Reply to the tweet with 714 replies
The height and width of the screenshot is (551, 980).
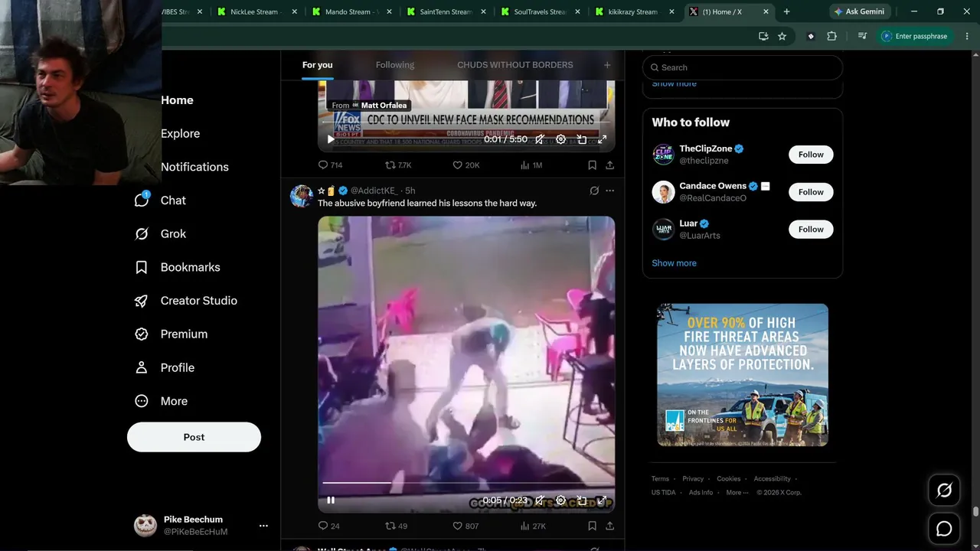(x=330, y=165)
